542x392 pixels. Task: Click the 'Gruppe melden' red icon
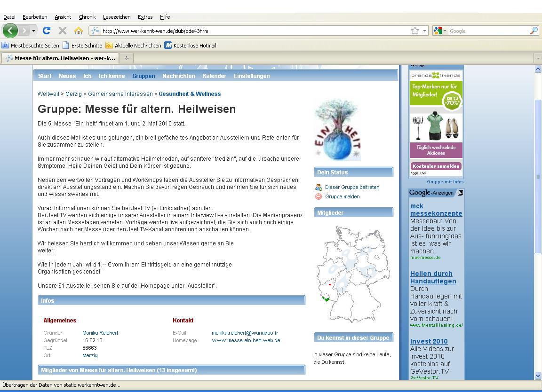(x=319, y=196)
